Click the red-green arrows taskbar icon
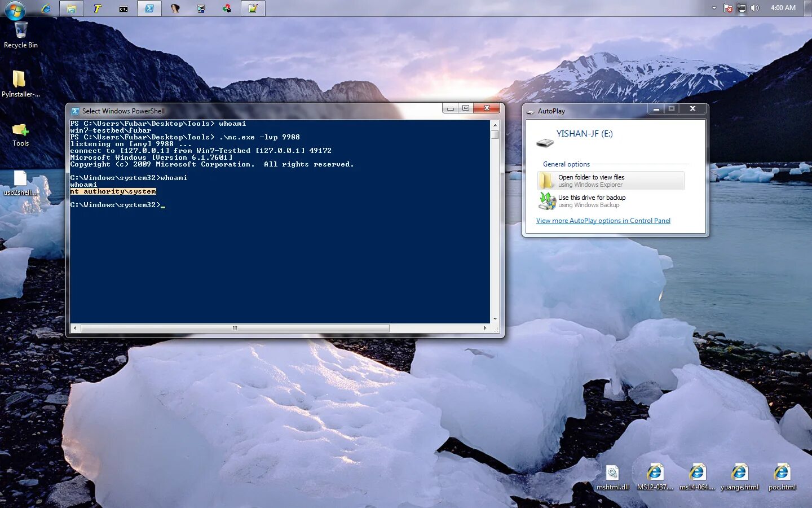Viewport: 812px width, 508px height. 227,8
